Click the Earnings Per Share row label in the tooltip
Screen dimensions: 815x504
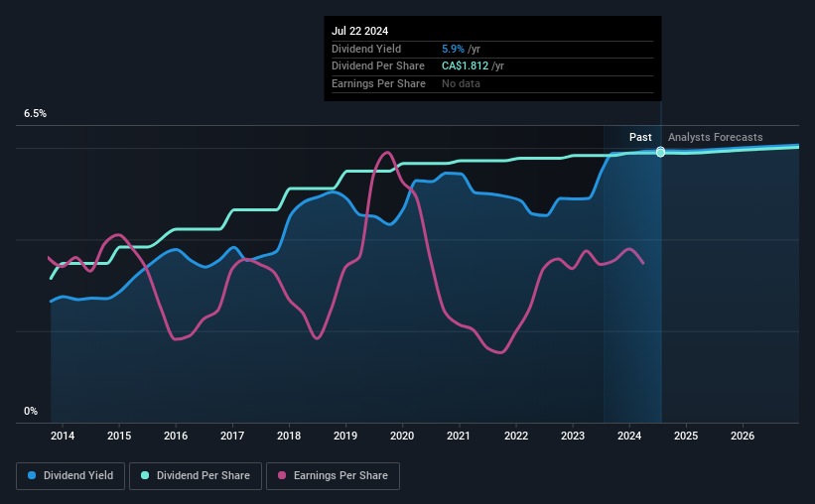point(378,83)
